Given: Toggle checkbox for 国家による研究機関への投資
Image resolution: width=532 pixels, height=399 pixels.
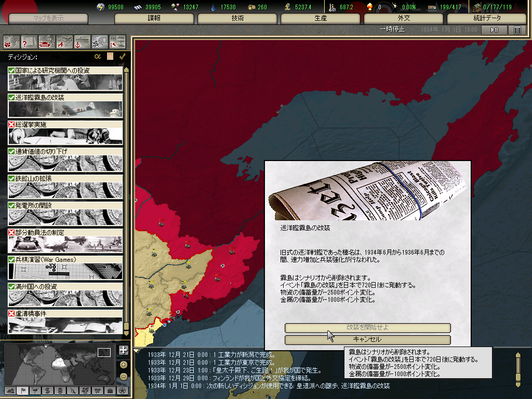Looking at the screenshot, I should pyautogui.click(x=11, y=71).
